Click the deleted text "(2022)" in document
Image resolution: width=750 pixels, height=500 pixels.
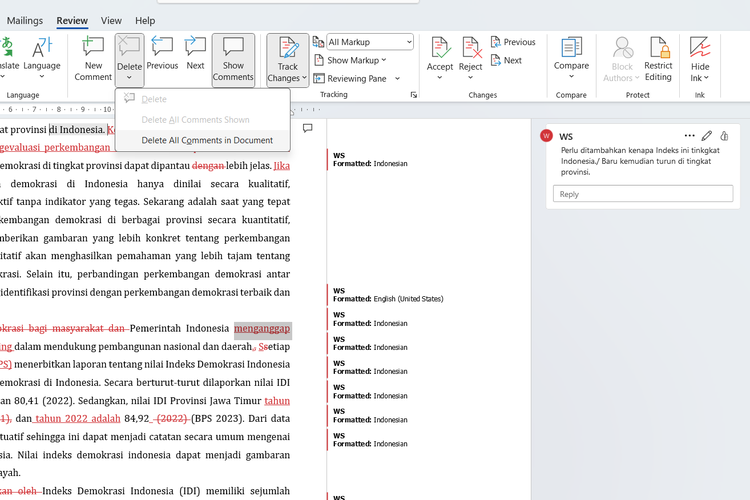point(172,418)
